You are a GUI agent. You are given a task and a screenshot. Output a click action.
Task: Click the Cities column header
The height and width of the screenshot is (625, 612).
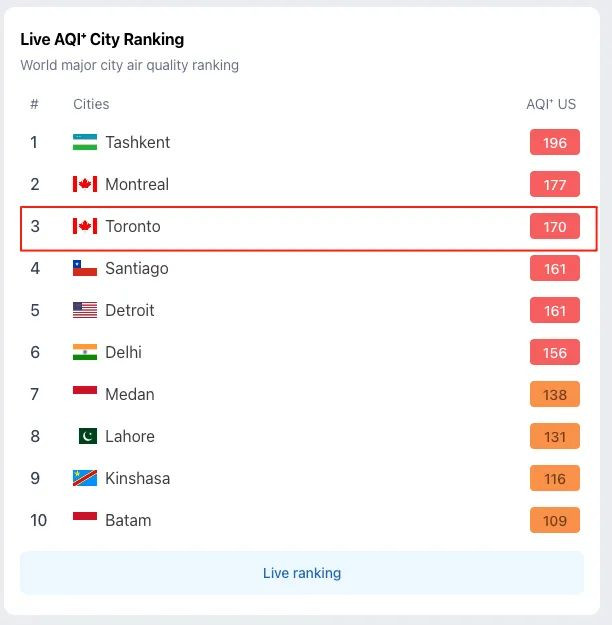pos(91,104)
